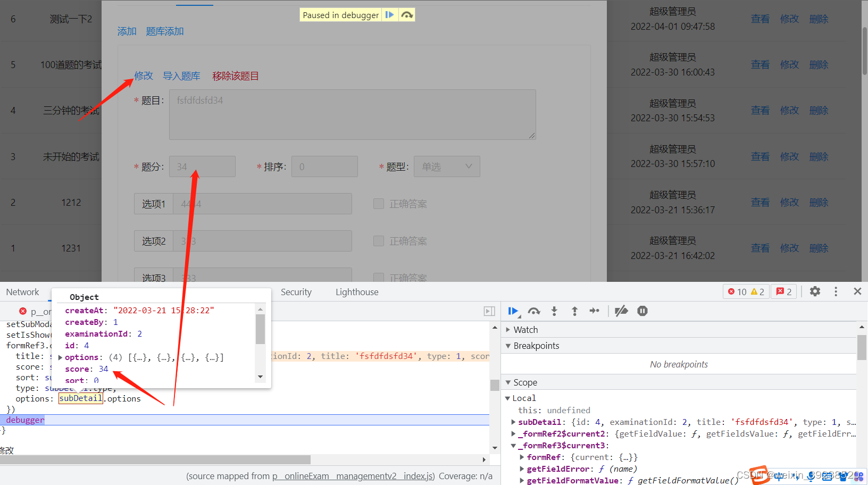Image resolution: width=868 pixels, height=485 pixels.
Task: Click the 添加 link in modal
Action: coord(127,31)
